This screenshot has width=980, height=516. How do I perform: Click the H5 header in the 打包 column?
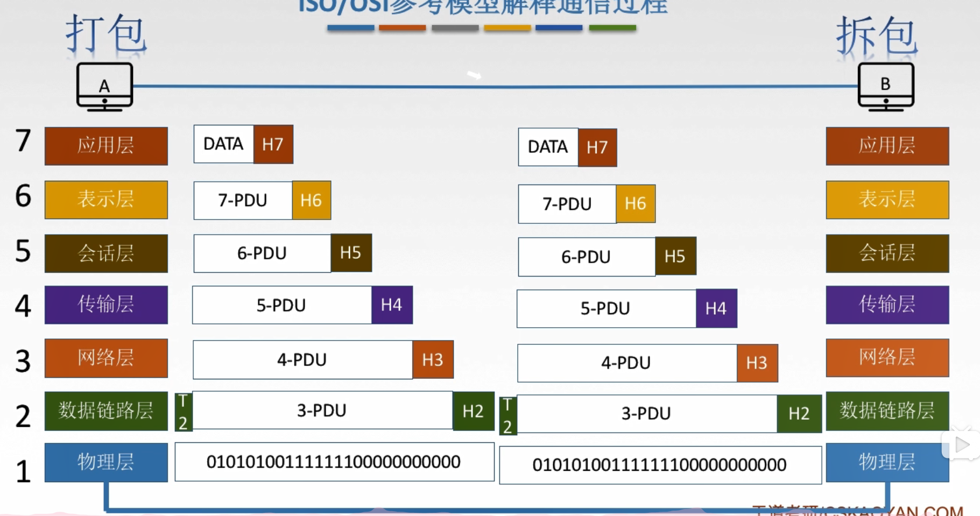coord(351,252)
